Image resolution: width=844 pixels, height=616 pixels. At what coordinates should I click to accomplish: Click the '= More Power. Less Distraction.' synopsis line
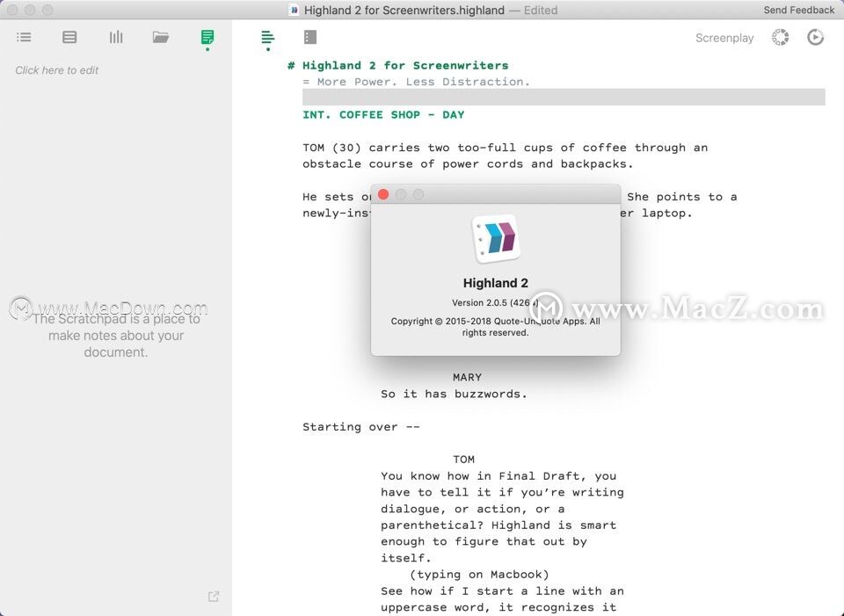[416, 82]
